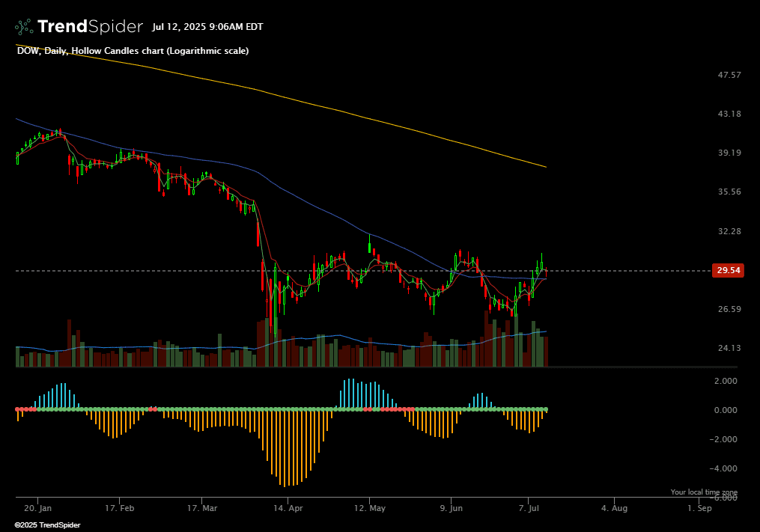Select the DOW Daily Hollow Candles title

point(133,51)
